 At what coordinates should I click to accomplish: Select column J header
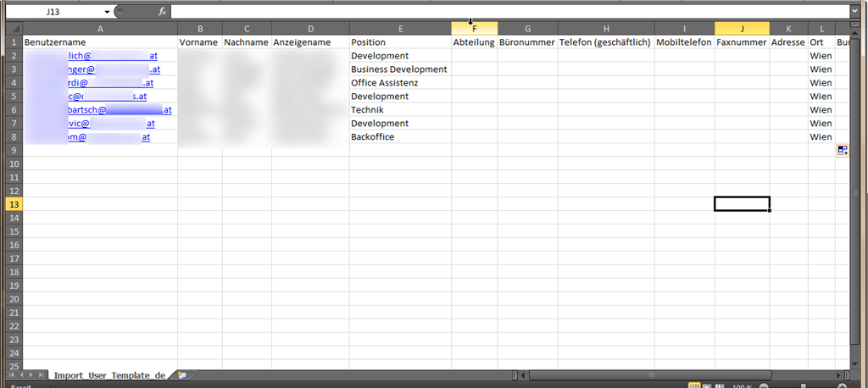pyautogui.click(x=743, y=28)
